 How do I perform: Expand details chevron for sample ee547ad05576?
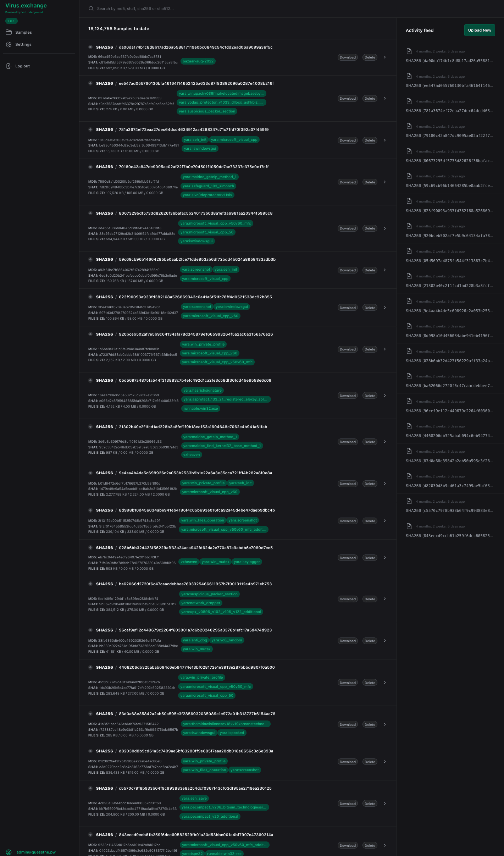pos(385,98)
